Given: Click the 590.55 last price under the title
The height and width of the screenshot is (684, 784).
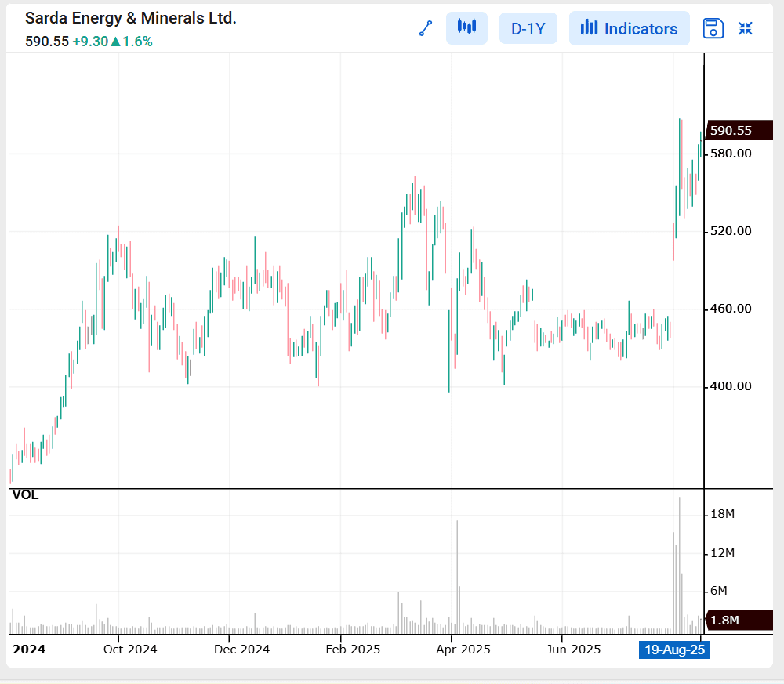Looking at the screenshot, I should [x=47, y=42].
